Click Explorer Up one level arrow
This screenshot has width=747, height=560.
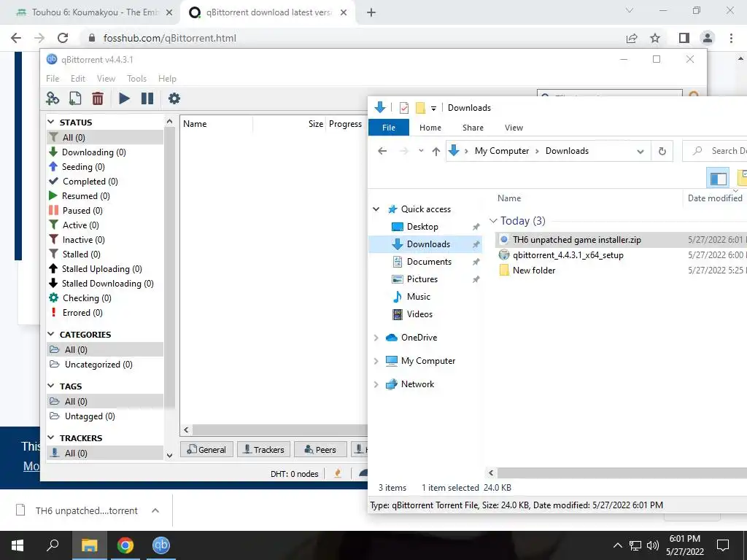pyautogui.click(x=436, y=152)
